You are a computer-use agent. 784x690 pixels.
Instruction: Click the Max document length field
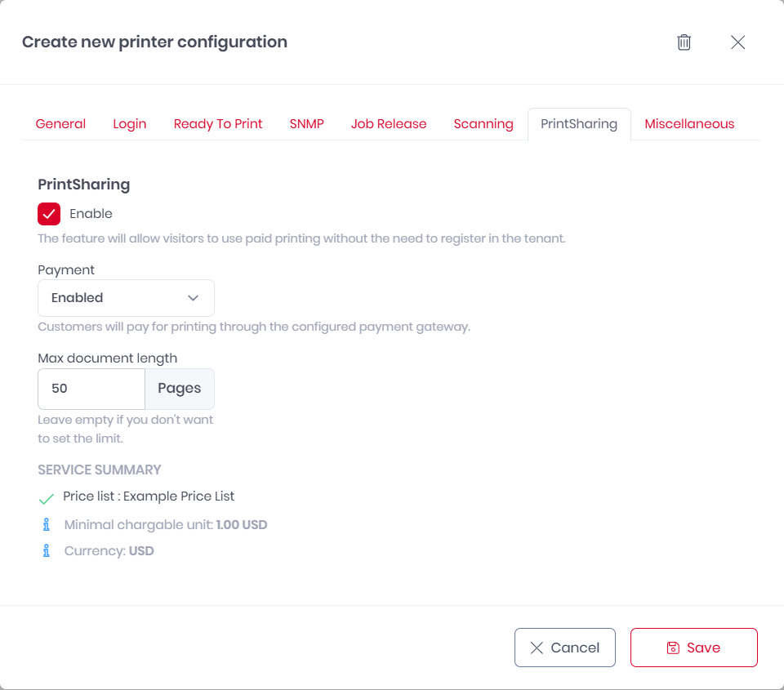[x=91, y=389]
